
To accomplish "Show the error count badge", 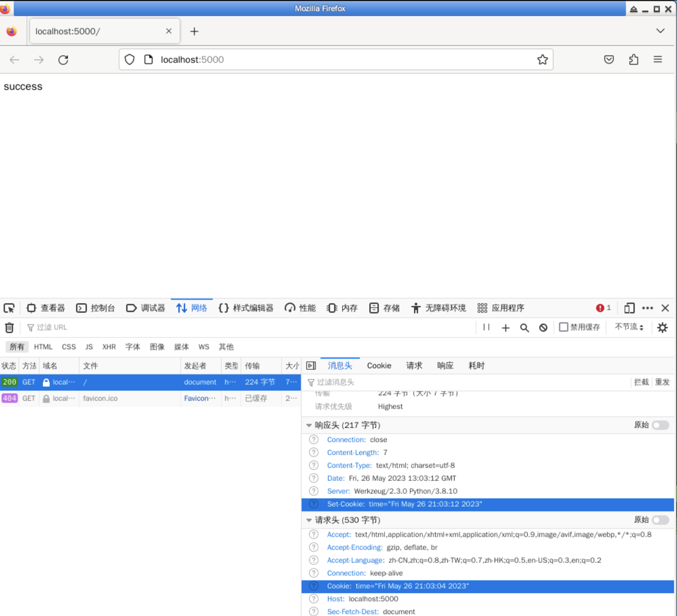I will coord(603,308).
